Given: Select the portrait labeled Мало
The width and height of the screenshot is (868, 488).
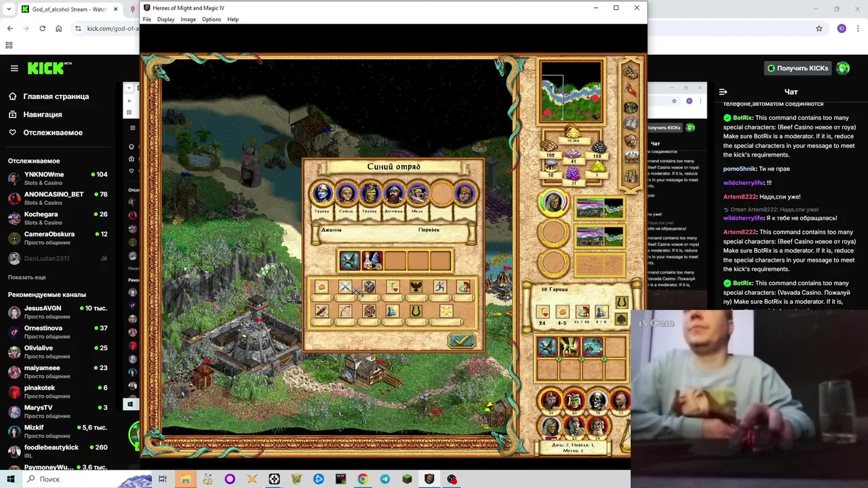Looking at the screenshot, I should pos(418,193).
